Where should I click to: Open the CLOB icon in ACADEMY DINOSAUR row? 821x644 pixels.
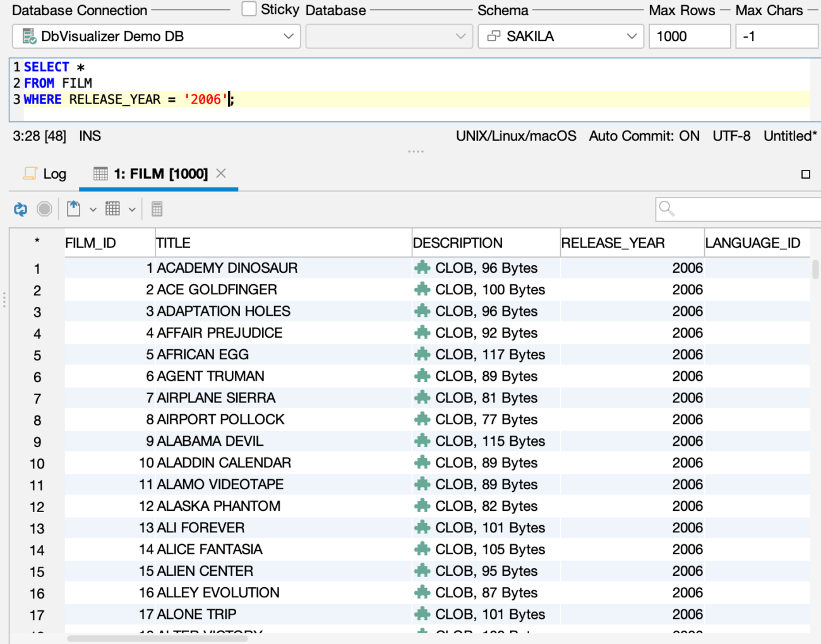pos(422,267)
